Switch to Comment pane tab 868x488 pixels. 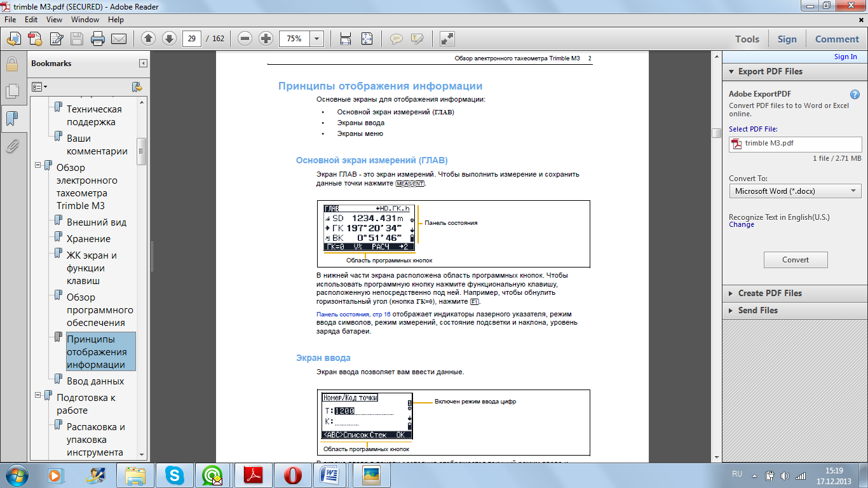[x=837, y=39]
